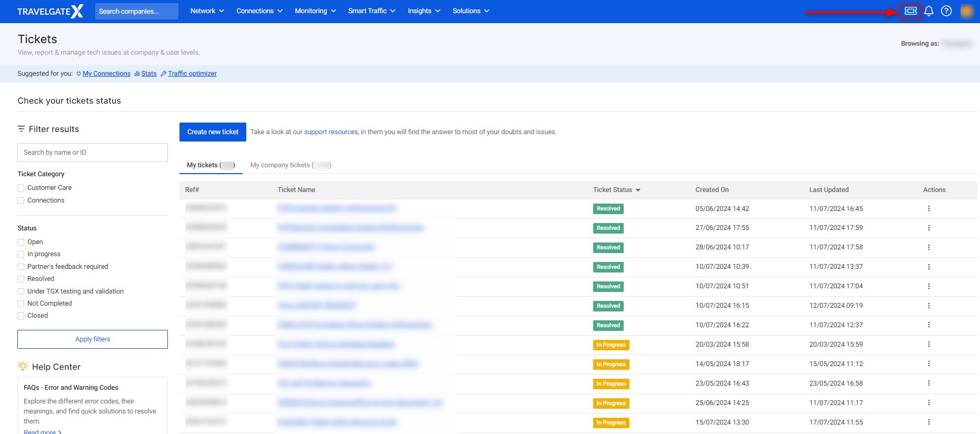Open actions menu for ticket created 10/07/2024 16:15

pyautogui.click(x=929, y=306)
